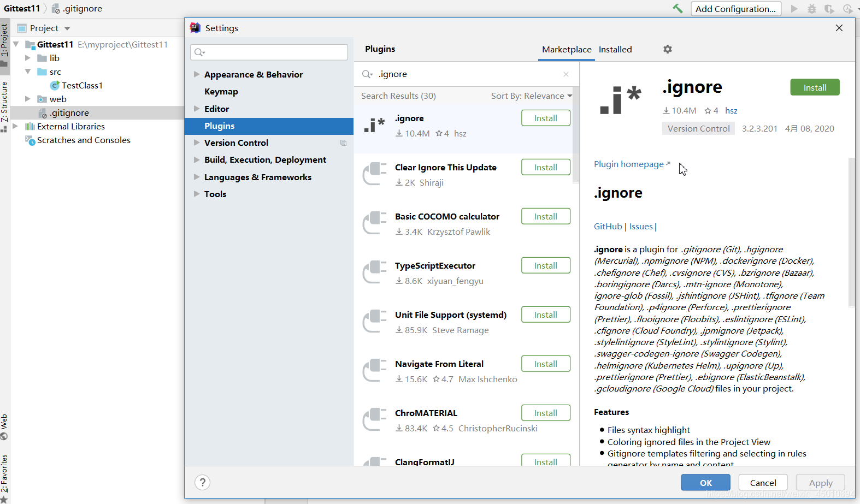Click the Clear Ignore This Update plugin icon

[x=375, y=174]
